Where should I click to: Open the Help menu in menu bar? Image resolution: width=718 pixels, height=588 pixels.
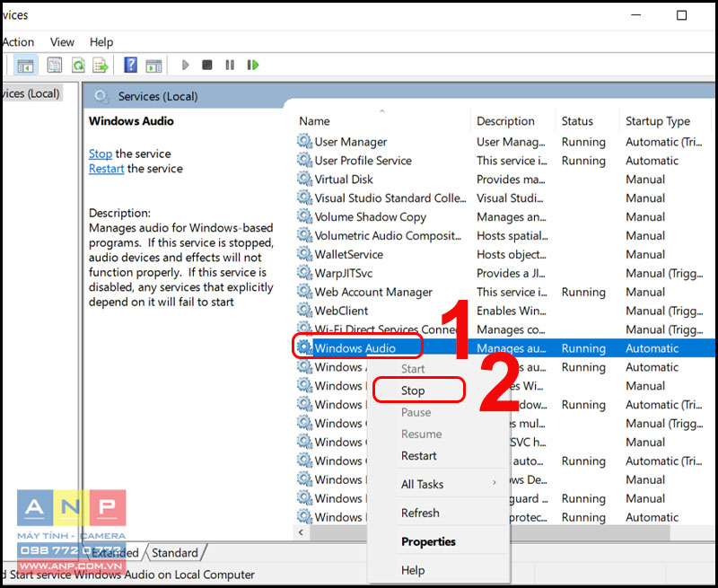tap(101, 42)
